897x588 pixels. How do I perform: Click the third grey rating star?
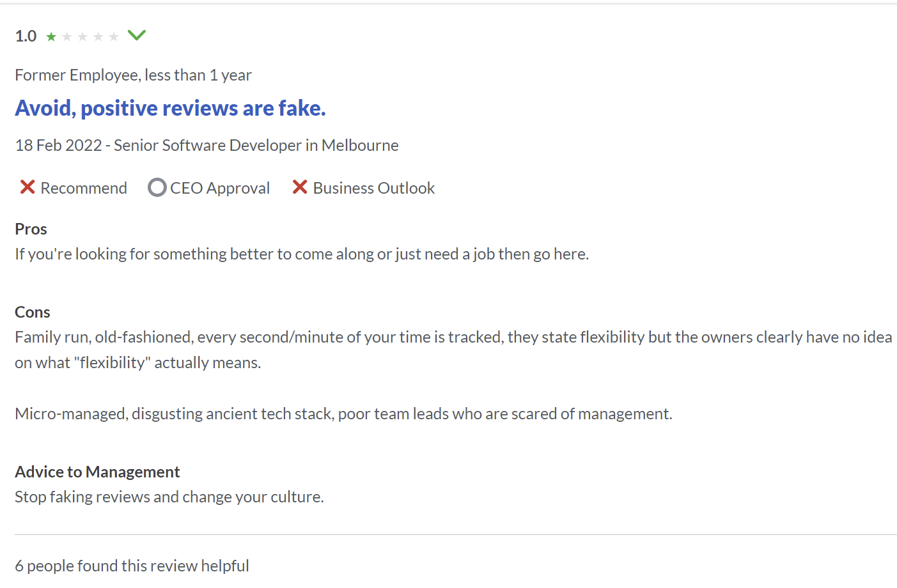[82, 36]
